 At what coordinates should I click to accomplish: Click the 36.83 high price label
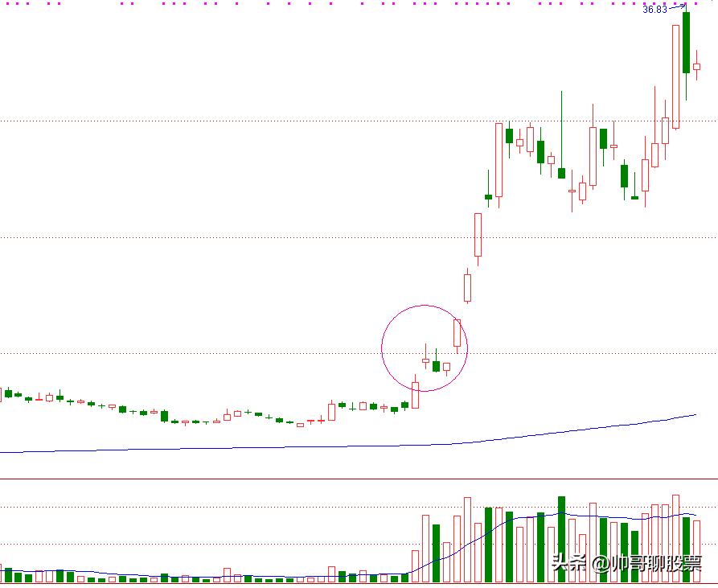click(654, 9)
